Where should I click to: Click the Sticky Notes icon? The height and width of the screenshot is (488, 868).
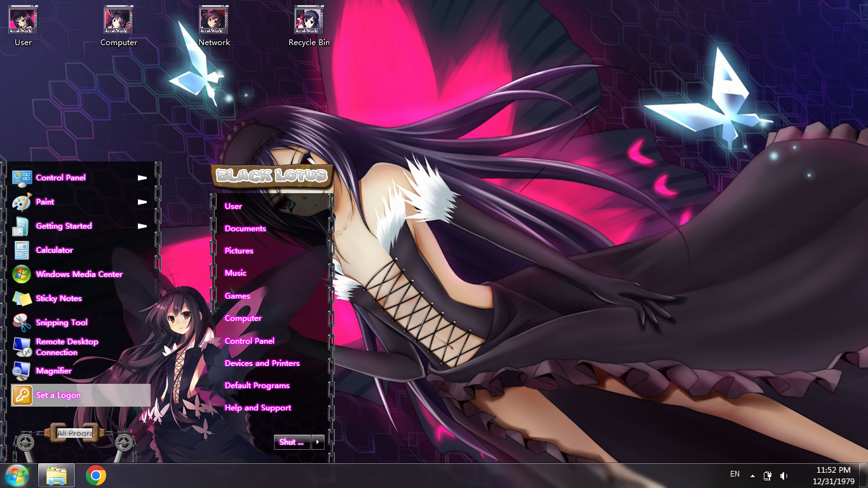pyautogui.click(x=22, y=299)
